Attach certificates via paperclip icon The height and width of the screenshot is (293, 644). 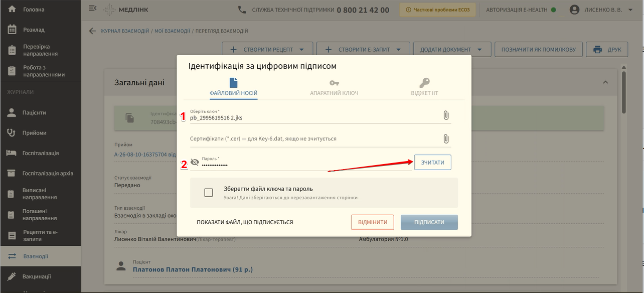click(x=446, y=139)
